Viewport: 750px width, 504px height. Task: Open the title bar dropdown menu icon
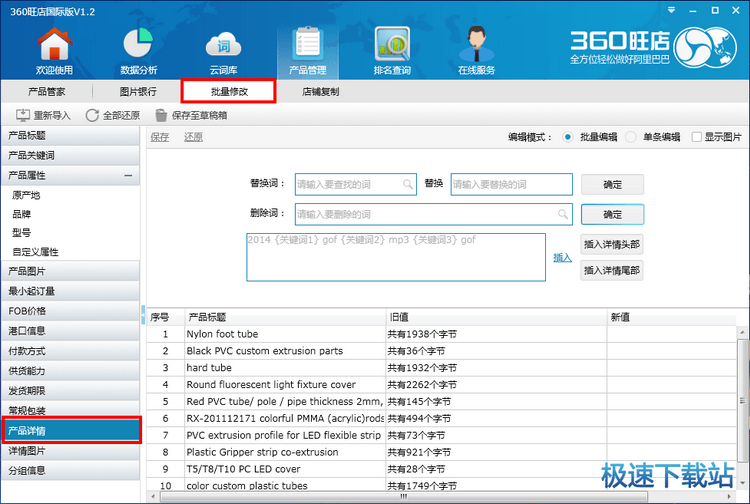(x=672, y=10)
